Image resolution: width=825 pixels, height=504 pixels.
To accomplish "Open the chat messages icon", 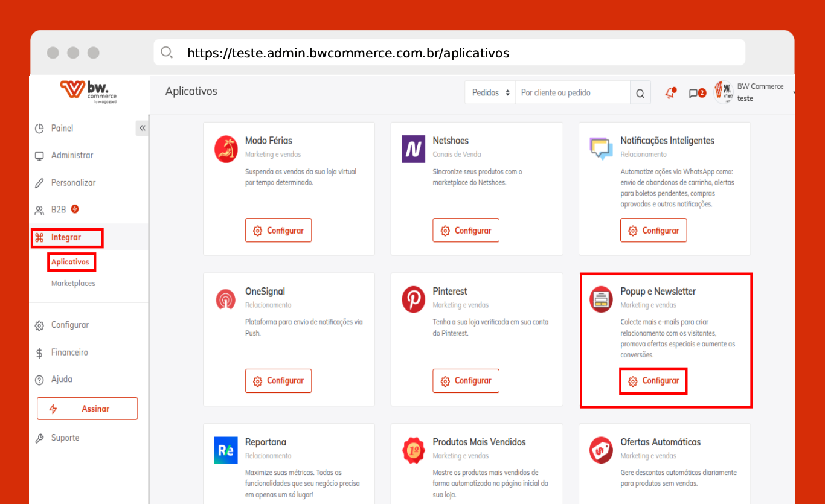I will tap(697, 93).
